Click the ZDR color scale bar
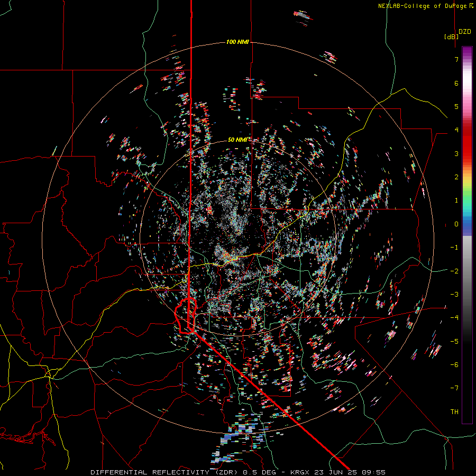Viewport: 476px width, 476px height. 467,235
